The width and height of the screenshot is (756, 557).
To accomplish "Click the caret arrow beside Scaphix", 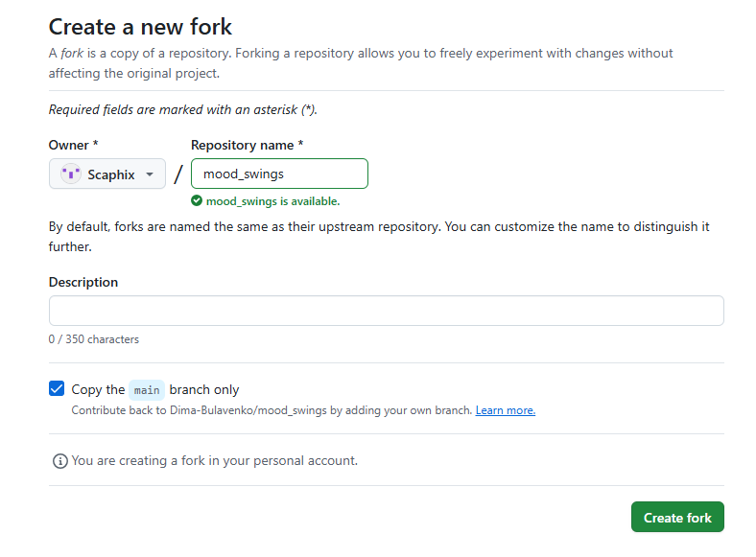I will 150,174.
